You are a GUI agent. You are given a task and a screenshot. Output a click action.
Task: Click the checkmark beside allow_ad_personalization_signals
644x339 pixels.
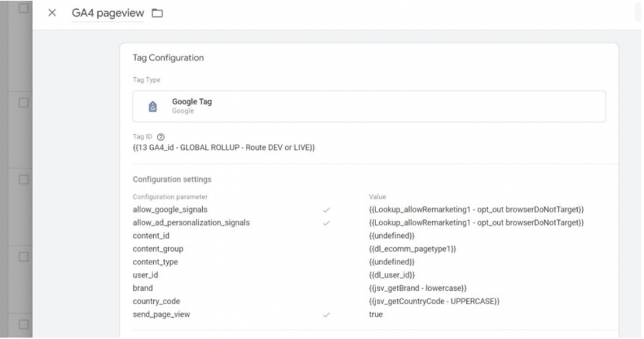[x=326, y=223]
